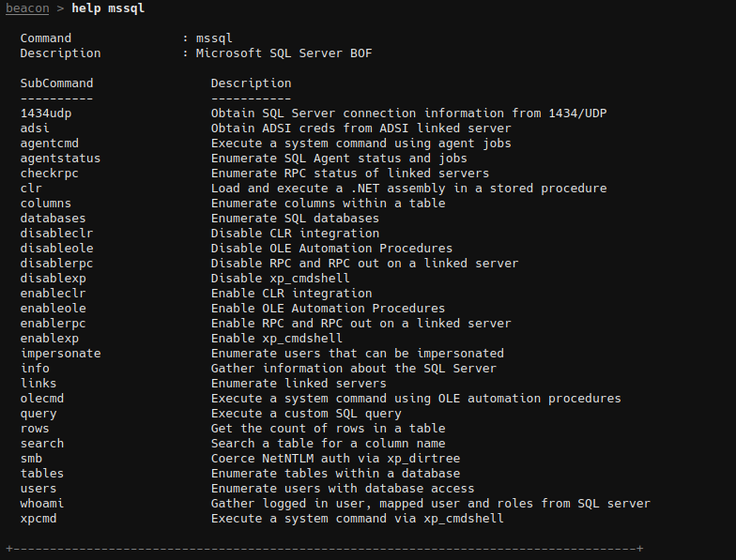Click the agentstatus subcommand text
The image size is (736, 560).
pyautogui.click(x=60, y=159)
